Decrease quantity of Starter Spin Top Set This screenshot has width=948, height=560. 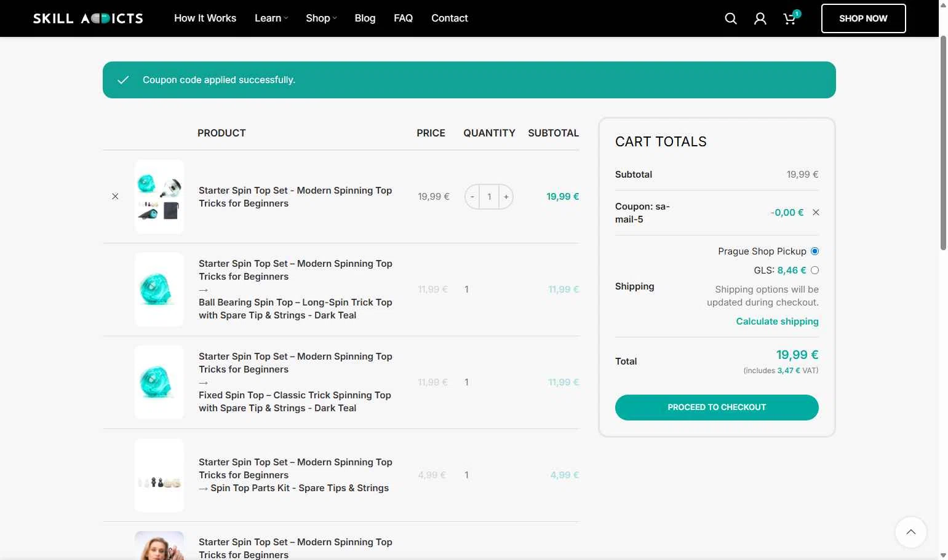(472, 197)
